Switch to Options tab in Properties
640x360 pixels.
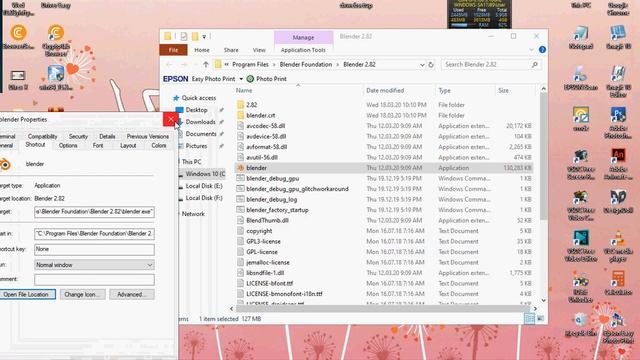point(68,145)
